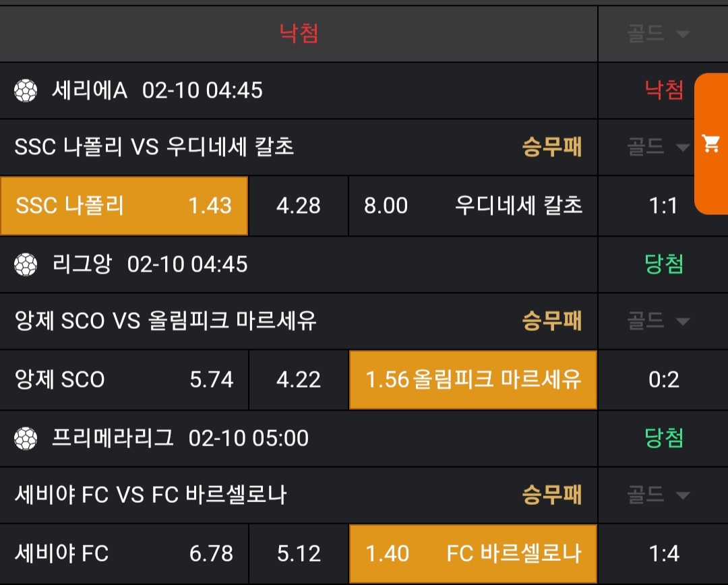Open 골드 dropdown for 세비야 VS 바르셀로나 match
The width and height of the screenshot is (728, 585).
point(659,495)
